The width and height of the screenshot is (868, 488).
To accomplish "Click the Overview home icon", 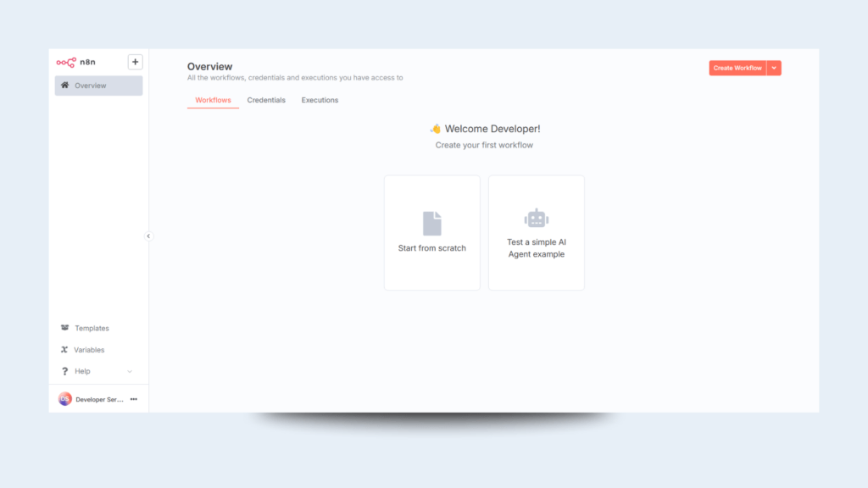I will (x=65, y=86).
